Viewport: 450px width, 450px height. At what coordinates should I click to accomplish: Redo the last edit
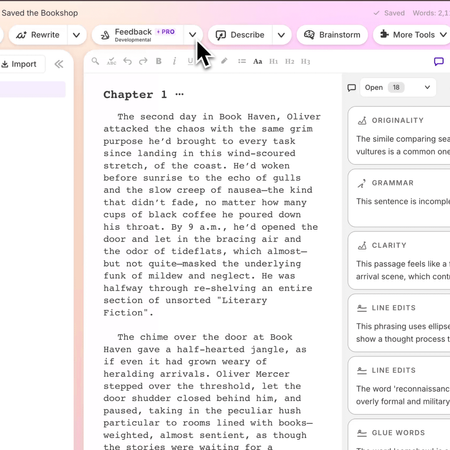(x=143, y=61)
